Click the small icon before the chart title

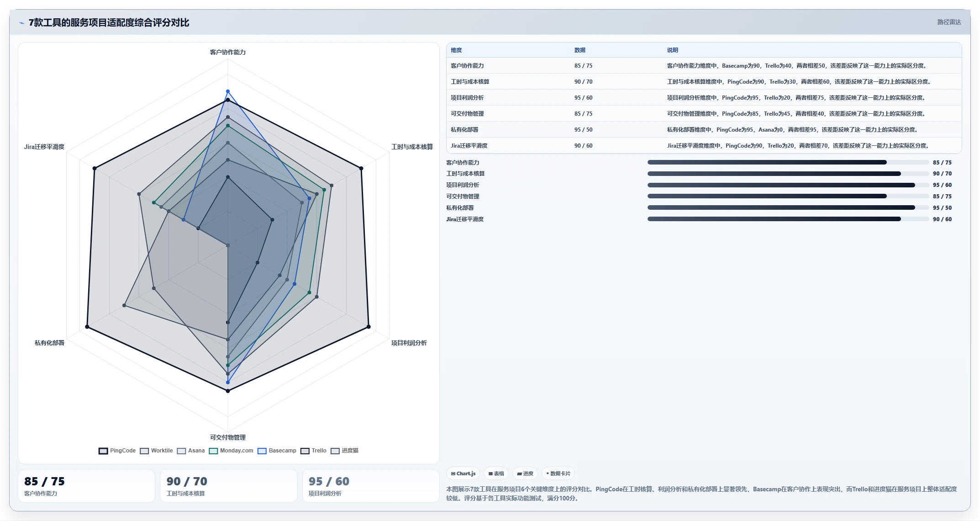point(21,23)
